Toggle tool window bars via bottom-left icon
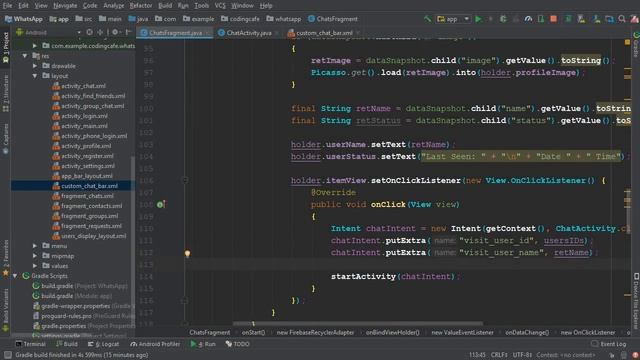Viewport: 640px width, 360px height. pyautogui.click(x=8, y=355)
